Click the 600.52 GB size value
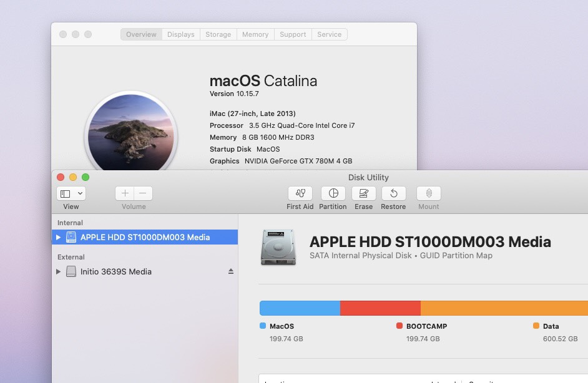 (561, 339)
